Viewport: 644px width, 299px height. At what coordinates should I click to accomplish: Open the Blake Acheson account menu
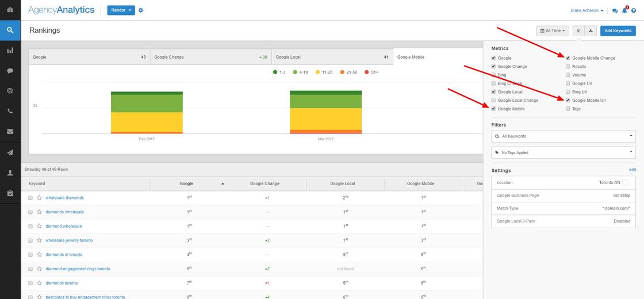click(x=587, y=11)
